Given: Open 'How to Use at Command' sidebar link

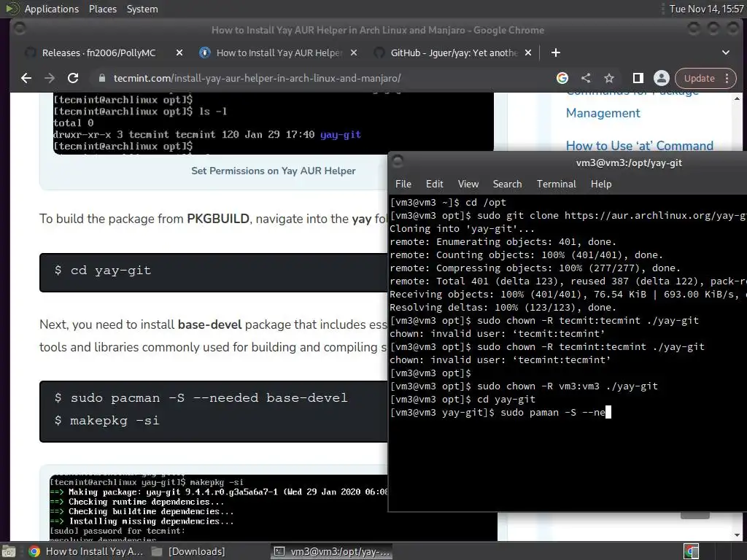Looking at the screenshot, I should click(639, 146).
